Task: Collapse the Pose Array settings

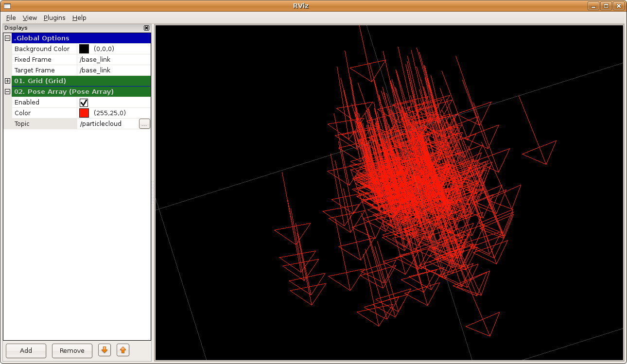Action: point(7,91)
